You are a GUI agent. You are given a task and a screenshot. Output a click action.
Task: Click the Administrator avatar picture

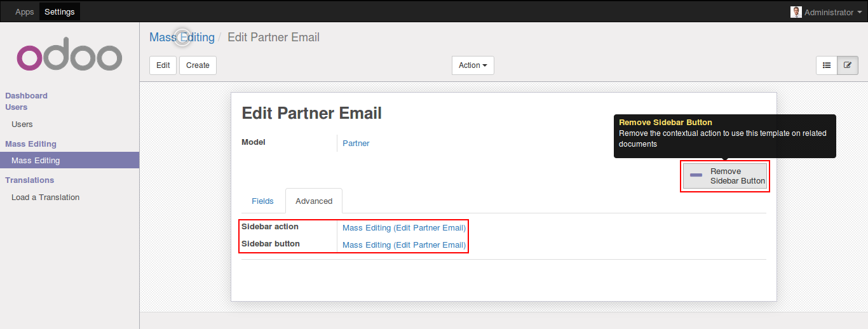pyautogui.click(x=796, y=12)
